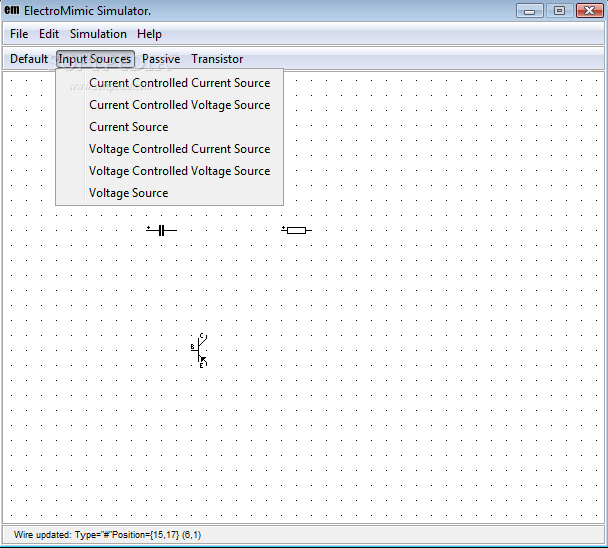Collapse the Input Sources dropdown
This screenshot has height=548, width=608.
click(95, 59)
